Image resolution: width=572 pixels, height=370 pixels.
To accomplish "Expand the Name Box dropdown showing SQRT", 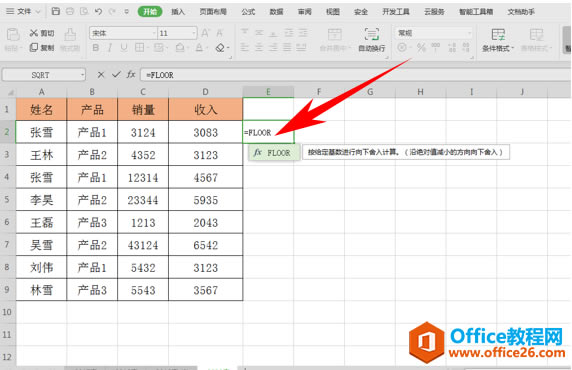I will (x=83, y=75).
